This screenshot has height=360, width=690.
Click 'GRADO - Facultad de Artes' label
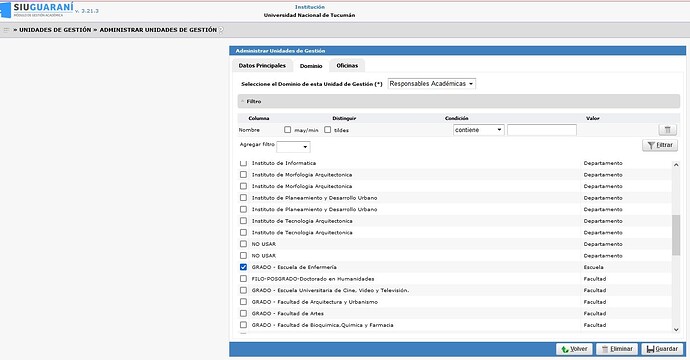288,313
